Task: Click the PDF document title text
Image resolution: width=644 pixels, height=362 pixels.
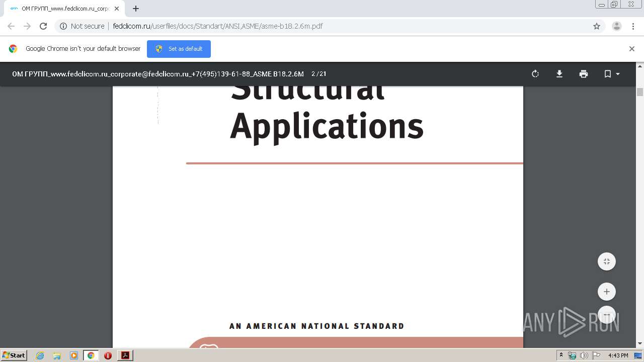Action: 158,74
